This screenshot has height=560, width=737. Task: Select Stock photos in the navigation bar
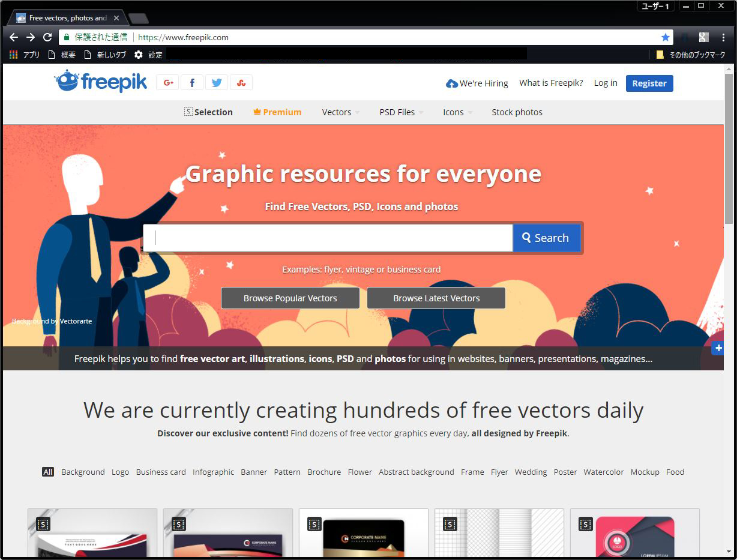517,112
